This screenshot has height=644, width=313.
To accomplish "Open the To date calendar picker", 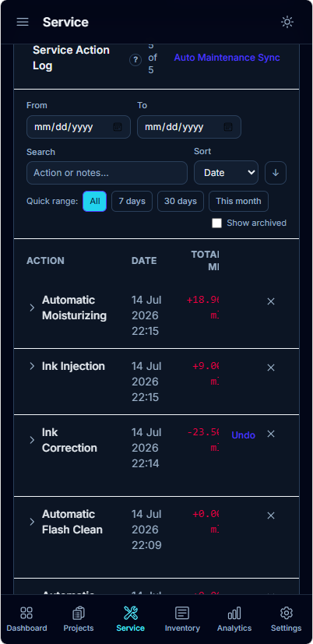I will click(228, 127).
